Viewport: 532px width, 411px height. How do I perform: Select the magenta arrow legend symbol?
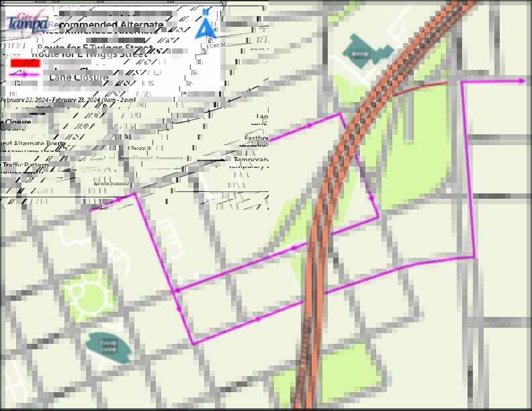click(x=25, y=73)
